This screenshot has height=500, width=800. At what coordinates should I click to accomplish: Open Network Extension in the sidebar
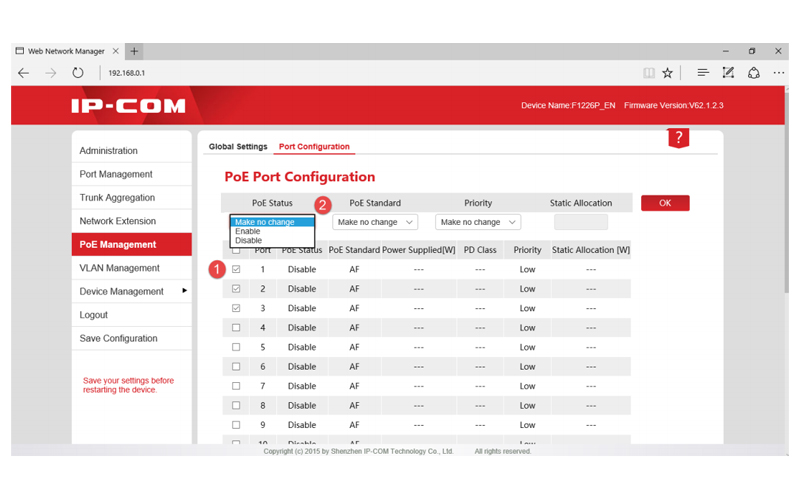pyautogui.click(x=132, y=221)
